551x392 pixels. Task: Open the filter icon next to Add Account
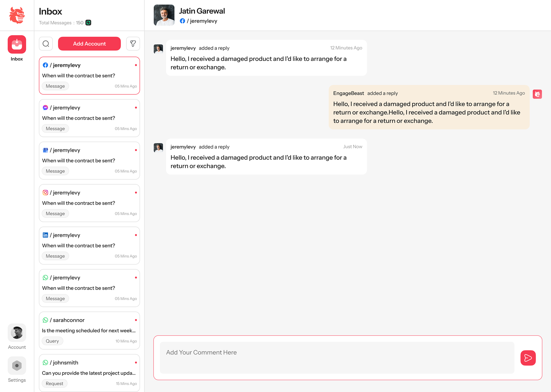(133, 44)
